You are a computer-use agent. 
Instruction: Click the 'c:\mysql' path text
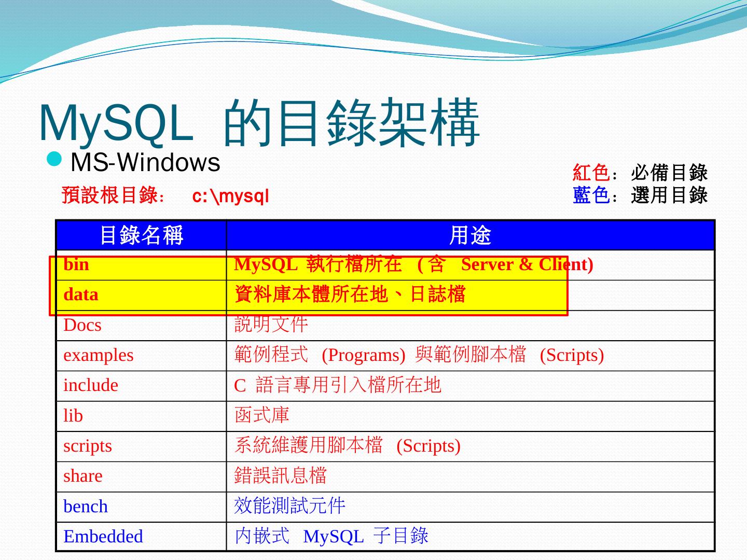coord(231,197)
